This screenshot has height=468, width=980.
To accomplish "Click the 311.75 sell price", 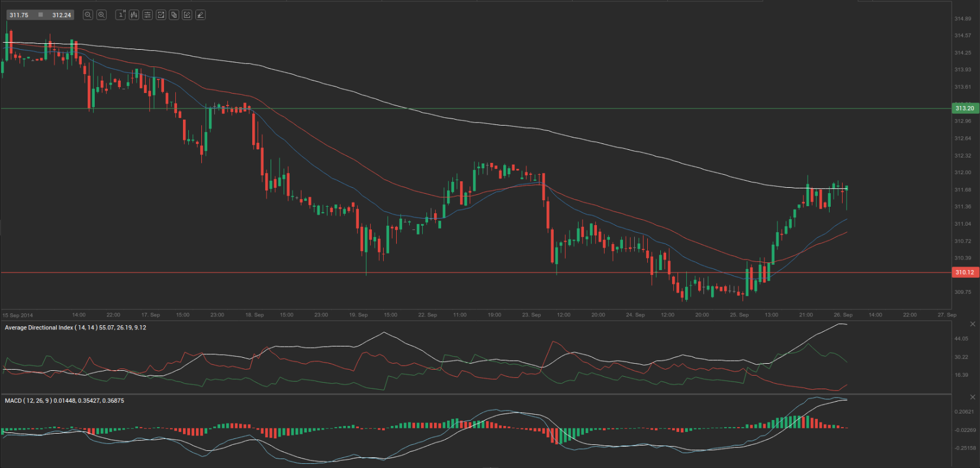I will coord(19,15).
